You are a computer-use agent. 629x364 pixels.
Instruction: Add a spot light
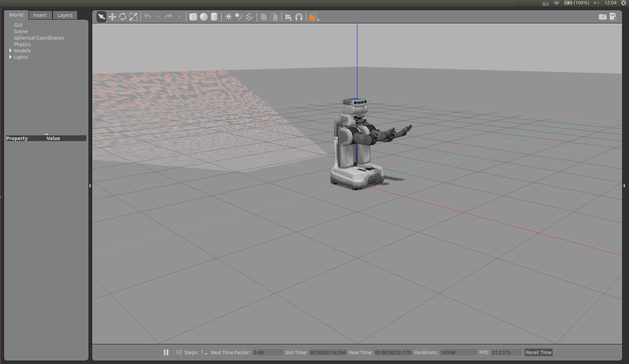tap(239, 17)
